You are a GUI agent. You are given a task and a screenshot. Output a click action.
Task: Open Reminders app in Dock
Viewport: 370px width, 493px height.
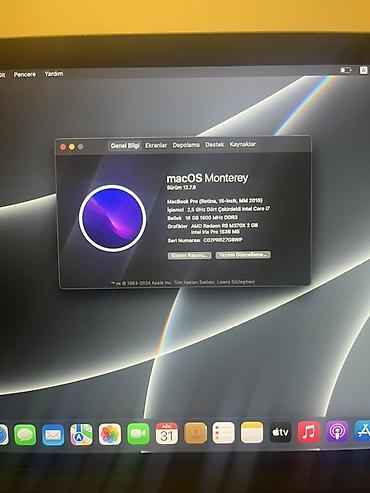click(223, 433)
